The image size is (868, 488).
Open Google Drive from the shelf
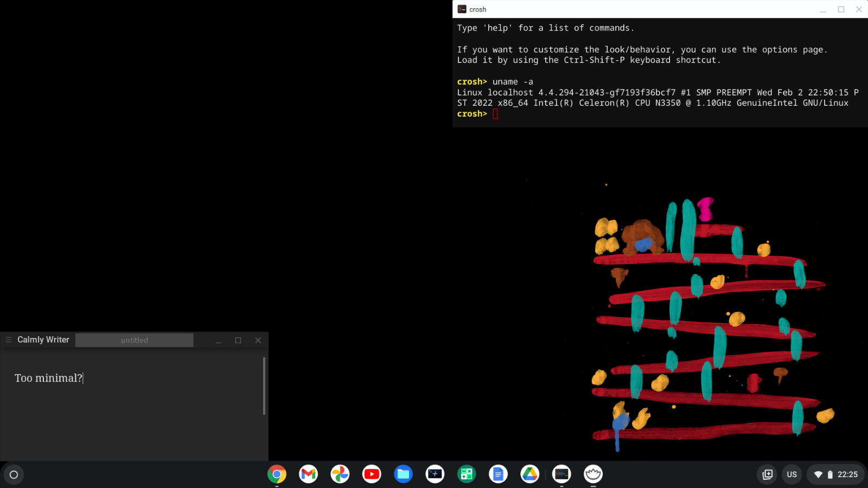coord(529,474)
